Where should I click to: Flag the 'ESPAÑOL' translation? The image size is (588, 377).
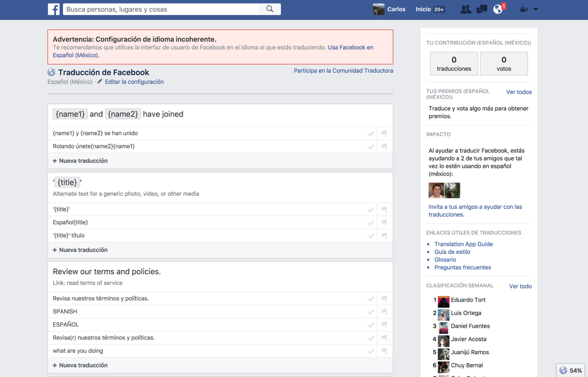[x=384, y=325]
